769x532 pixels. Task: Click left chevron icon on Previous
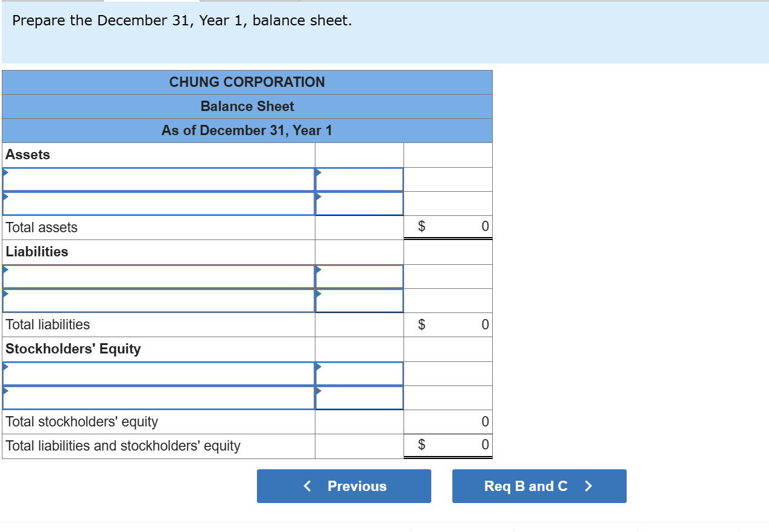[x=308, y=486]
